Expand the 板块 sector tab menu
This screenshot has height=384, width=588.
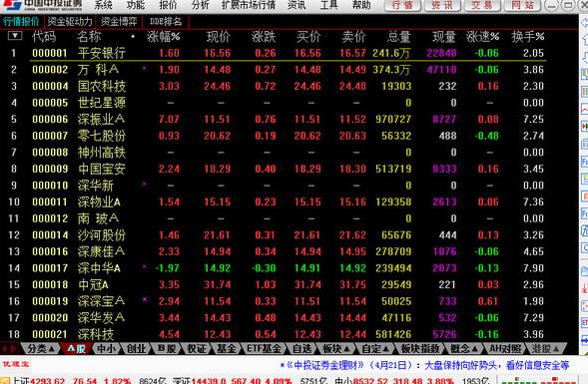point(336,349)
